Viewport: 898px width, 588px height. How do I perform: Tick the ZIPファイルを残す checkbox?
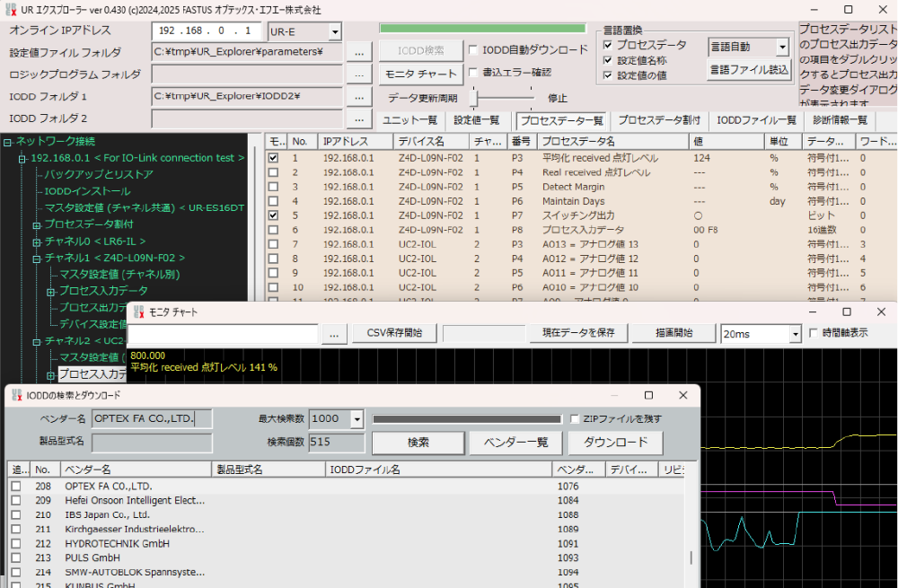576,419
